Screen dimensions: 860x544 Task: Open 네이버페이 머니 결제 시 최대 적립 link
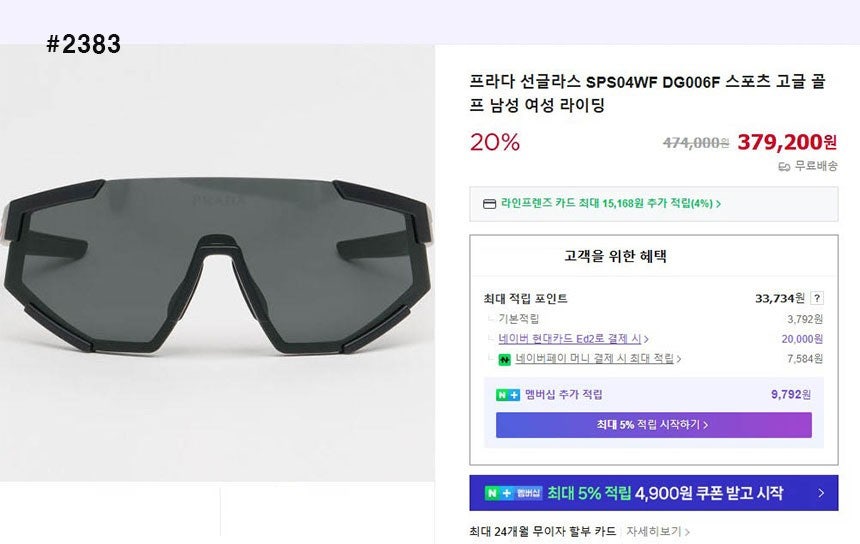598,359
